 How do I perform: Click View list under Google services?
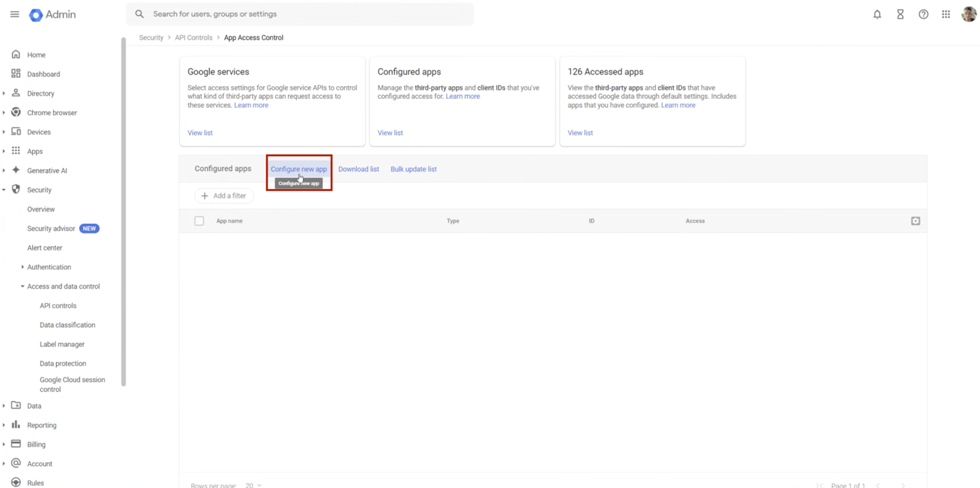click(x=200, y=133)
